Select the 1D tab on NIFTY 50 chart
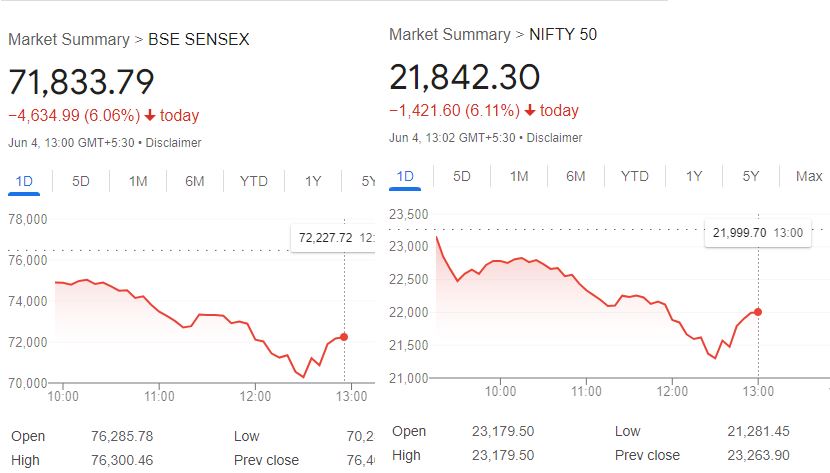This screenshot has height=473, width=830. (x=405, y=177)
